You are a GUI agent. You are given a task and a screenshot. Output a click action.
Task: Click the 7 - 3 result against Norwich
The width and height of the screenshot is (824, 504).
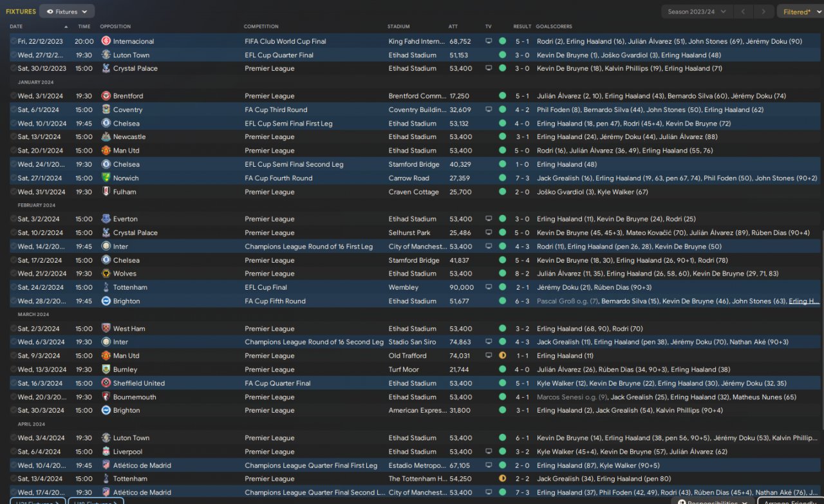(x=522, y=178)
